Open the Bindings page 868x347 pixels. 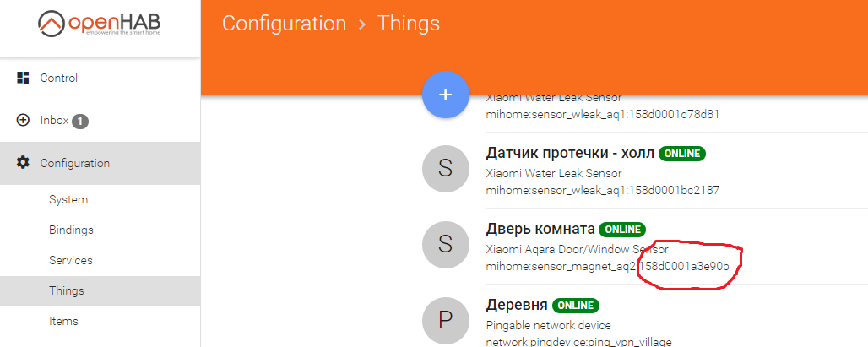coord(71,230)
